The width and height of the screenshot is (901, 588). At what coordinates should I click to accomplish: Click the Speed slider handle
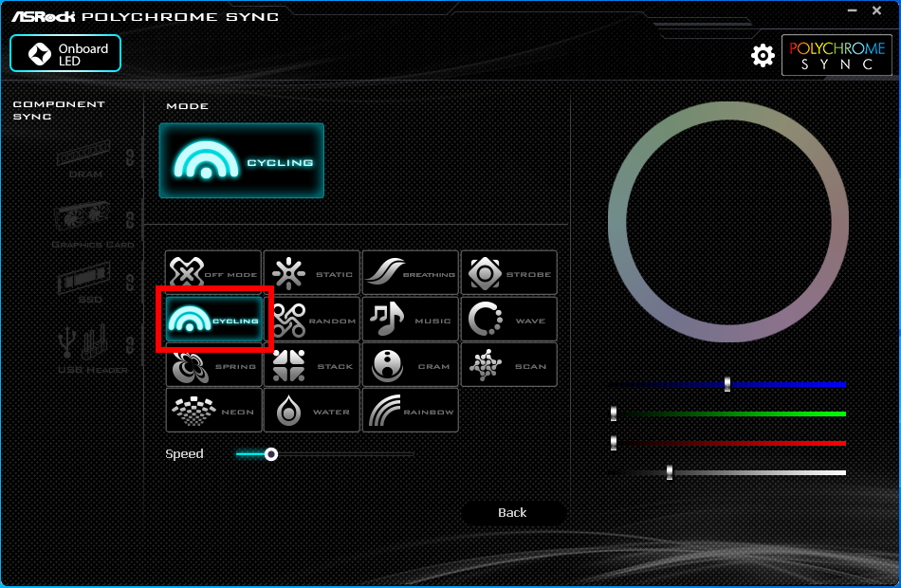click(271, 454)
